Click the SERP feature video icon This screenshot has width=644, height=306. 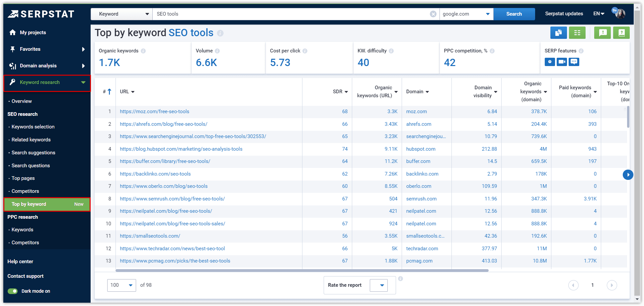click(562, 62)
